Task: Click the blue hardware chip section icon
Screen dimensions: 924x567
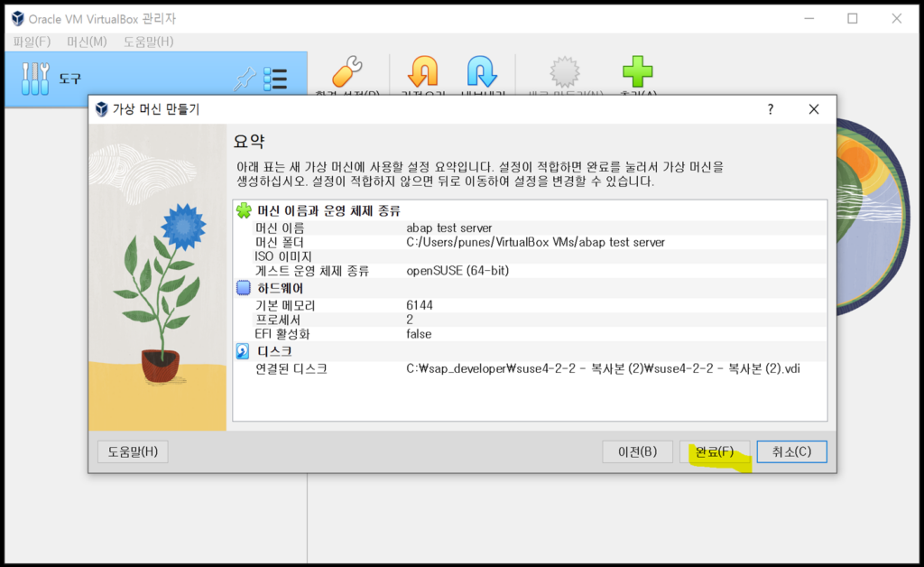Action: [244, 288]
